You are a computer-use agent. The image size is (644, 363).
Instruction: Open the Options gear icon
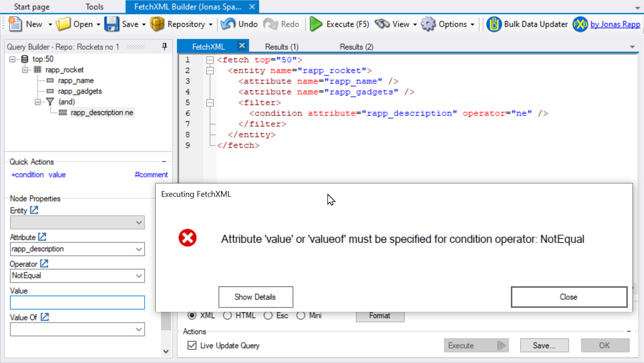[428, 24]
